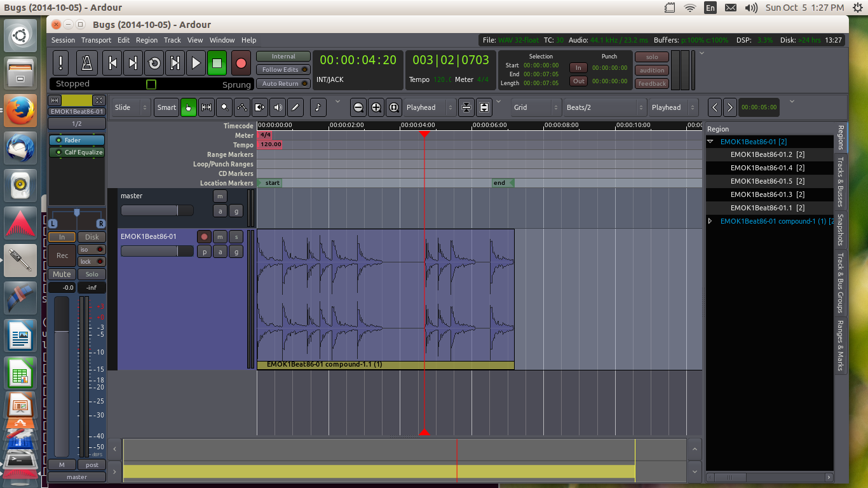Open the Firefox dock icon

pos(20,110)
